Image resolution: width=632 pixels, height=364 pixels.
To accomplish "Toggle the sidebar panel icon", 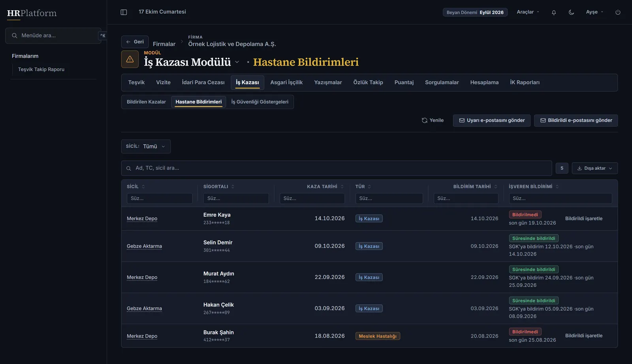I will click(x=124, y=12).
